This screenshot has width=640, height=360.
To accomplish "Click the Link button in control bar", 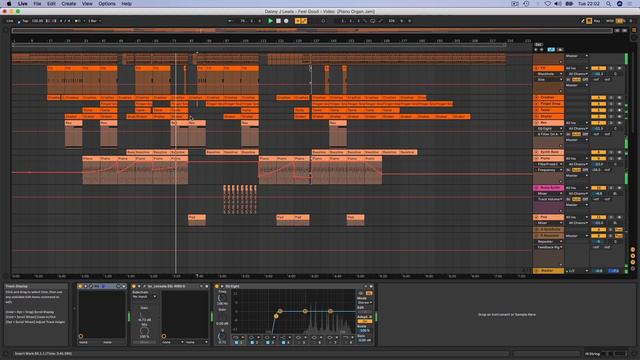I will (10, 21).
